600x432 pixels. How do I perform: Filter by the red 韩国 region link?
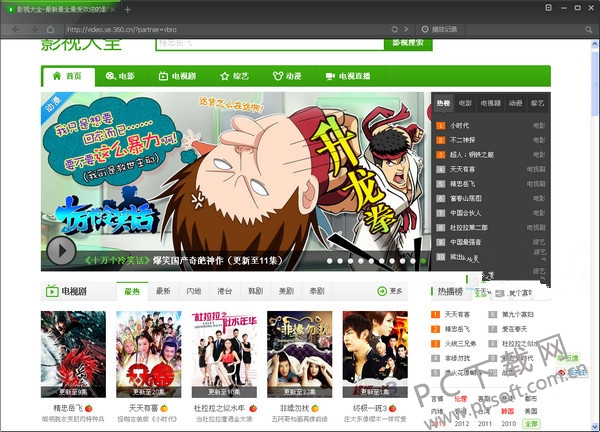click(507, 411)
